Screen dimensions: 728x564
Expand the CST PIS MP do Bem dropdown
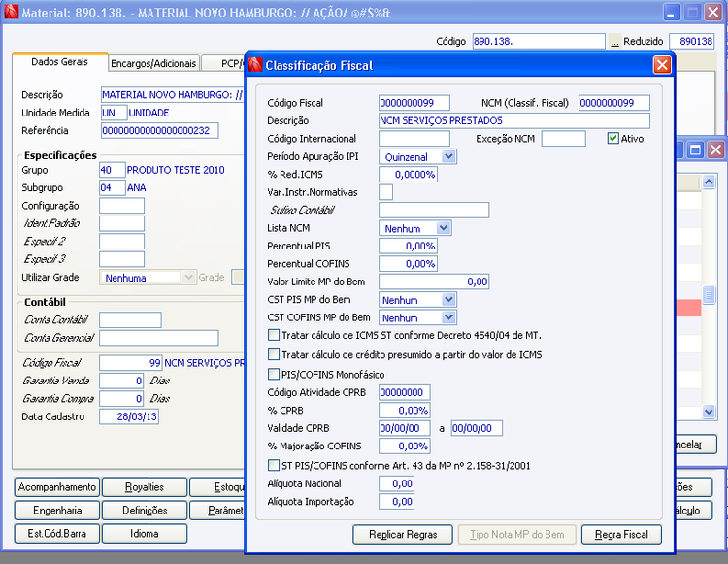click(448, 299)
